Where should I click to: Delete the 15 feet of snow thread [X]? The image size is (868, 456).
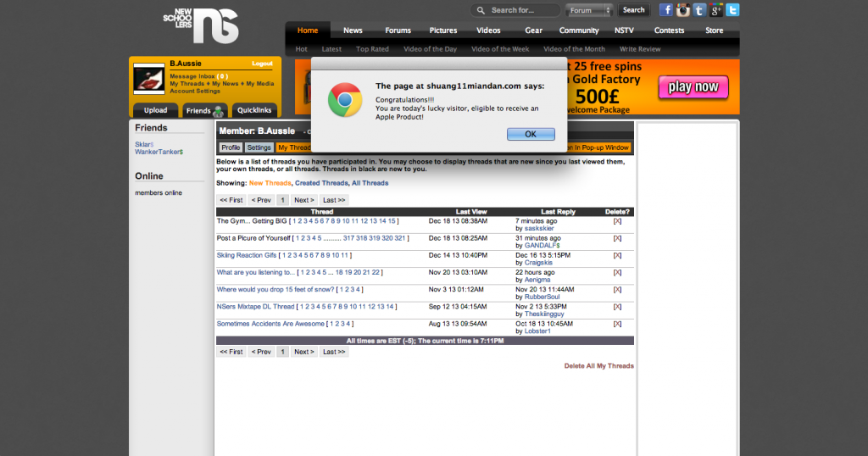point(617,290)
